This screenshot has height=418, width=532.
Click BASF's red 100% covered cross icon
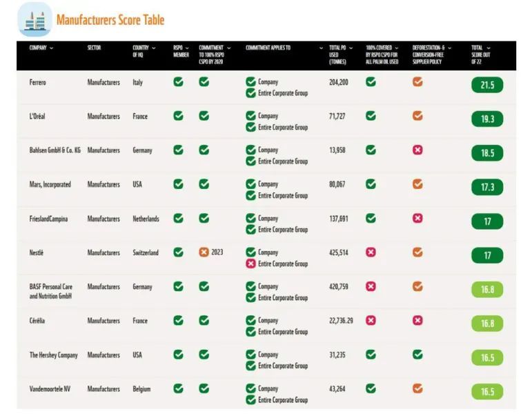371,286
